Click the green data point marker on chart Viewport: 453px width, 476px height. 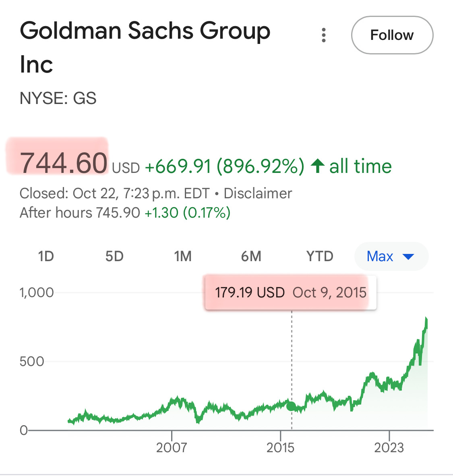[291, 406]
